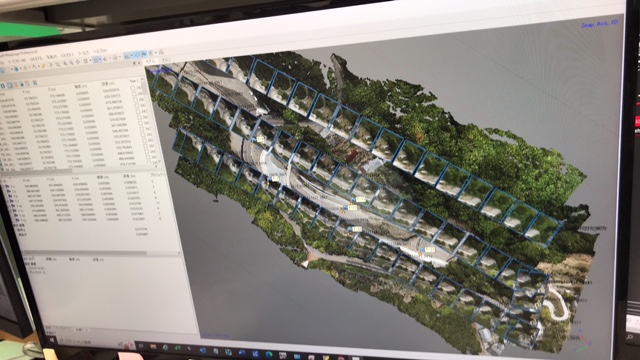Toggle the highlighted Show Cameras toolbar icon

click(x=127, y=56)
